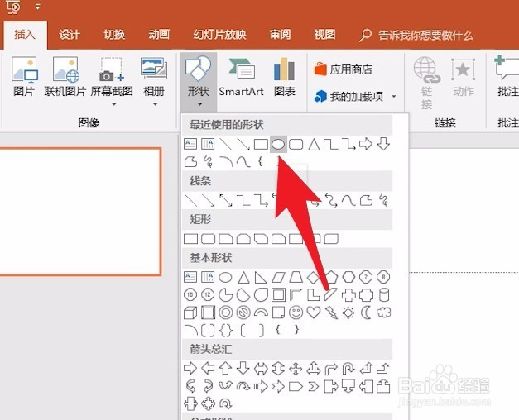The height and width of the screenshot is (420, 519).
Task: Collapse the 形状 shapes dropdown
Action: [199, 81]
